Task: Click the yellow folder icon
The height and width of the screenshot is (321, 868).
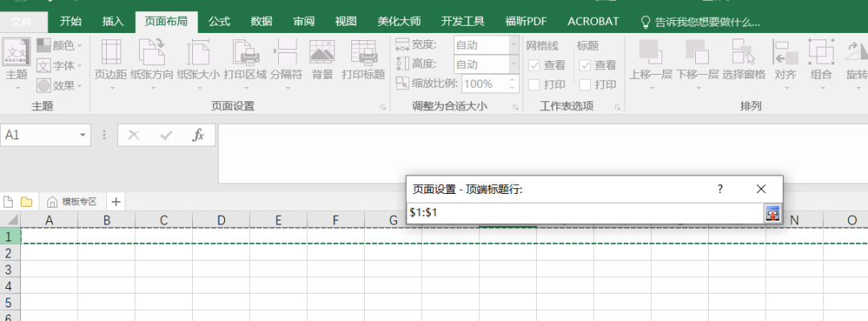Action: (x=26, y=201)
